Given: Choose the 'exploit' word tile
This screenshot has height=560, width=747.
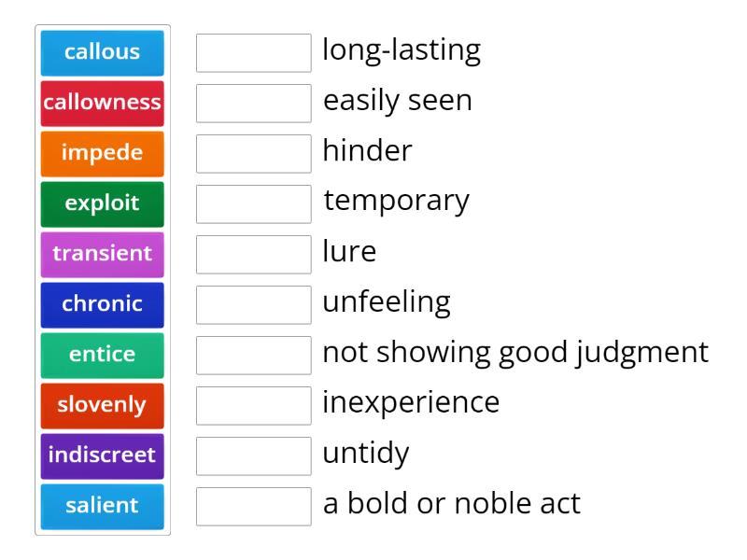Looking at the screenshot, I should click(102, 203).
